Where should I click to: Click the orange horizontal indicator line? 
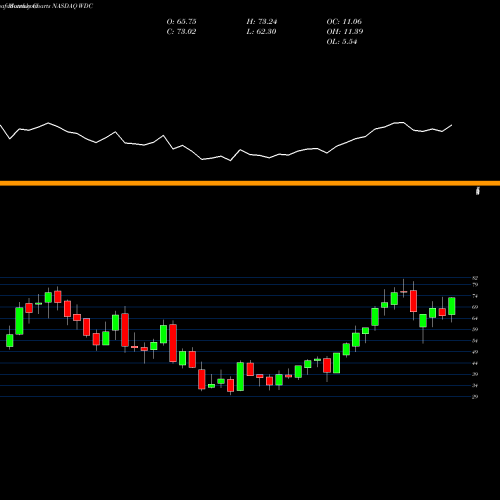(x=250, y=183)
